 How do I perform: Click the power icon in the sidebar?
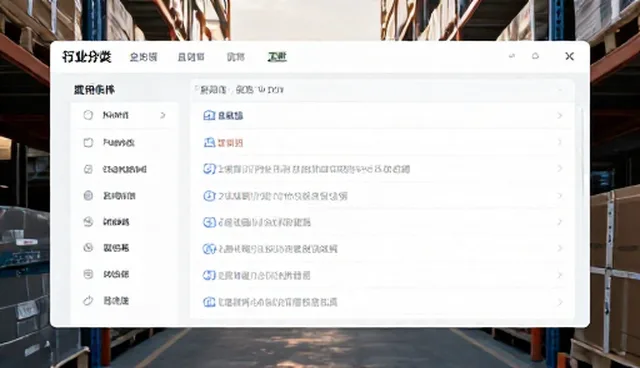[88, 301]
